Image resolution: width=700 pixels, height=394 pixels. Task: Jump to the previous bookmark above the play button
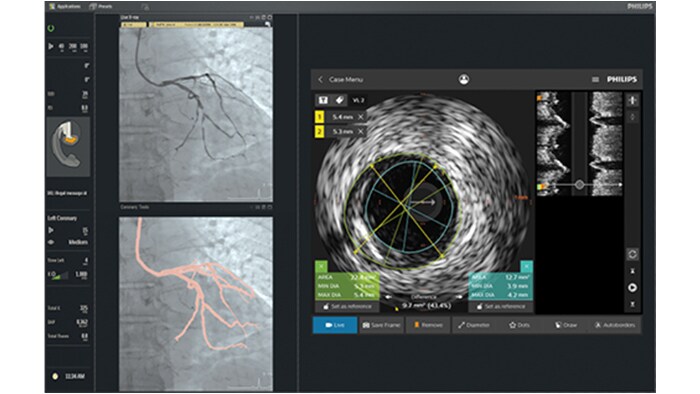632,271
